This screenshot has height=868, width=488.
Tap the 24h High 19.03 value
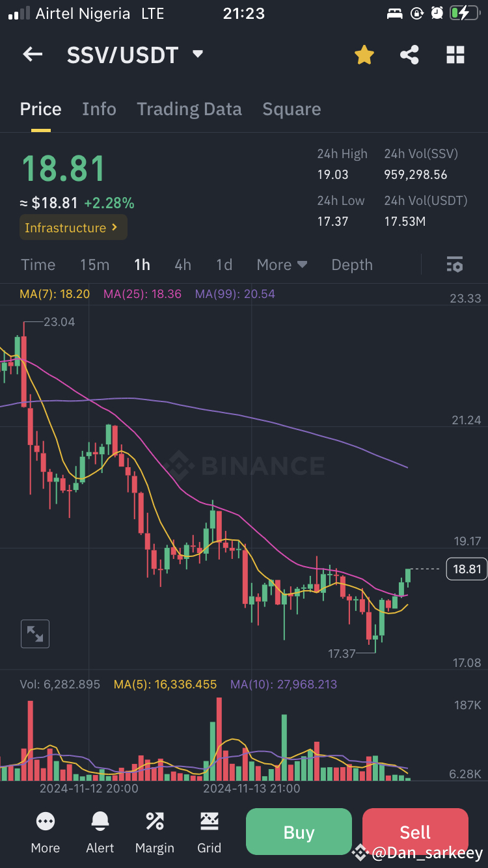332,174
